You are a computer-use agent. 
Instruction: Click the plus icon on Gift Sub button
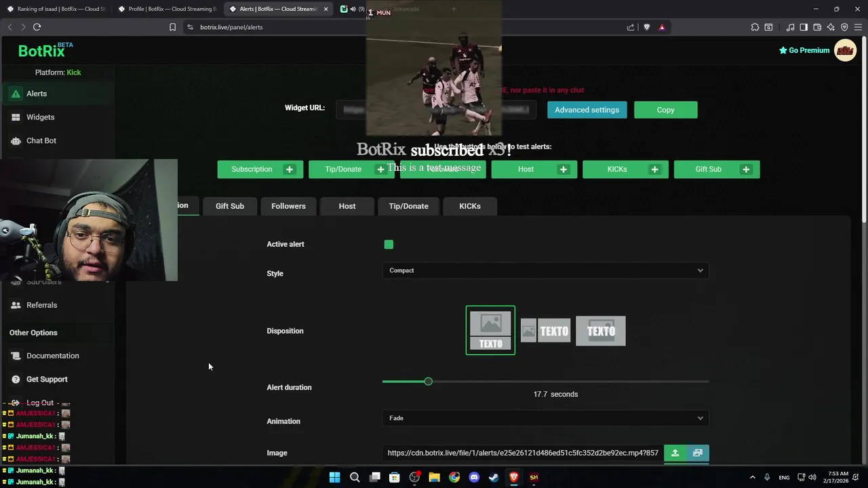[x=746, y=169]
